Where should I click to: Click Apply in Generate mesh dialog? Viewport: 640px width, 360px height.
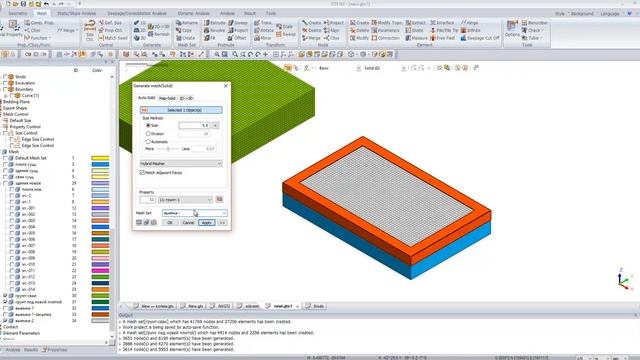coord(207,222)
